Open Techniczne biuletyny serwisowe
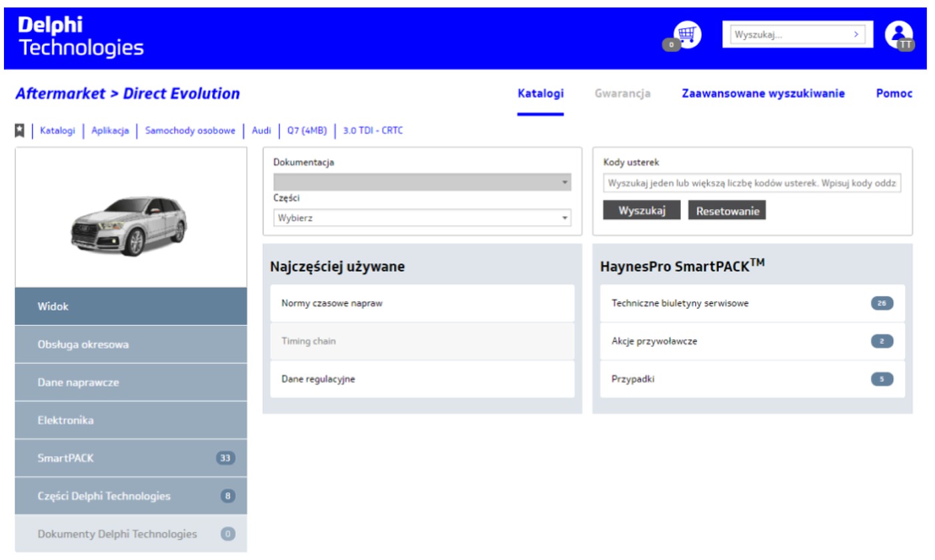This screenshot has height=560, width=935. (x=752, y=303)
